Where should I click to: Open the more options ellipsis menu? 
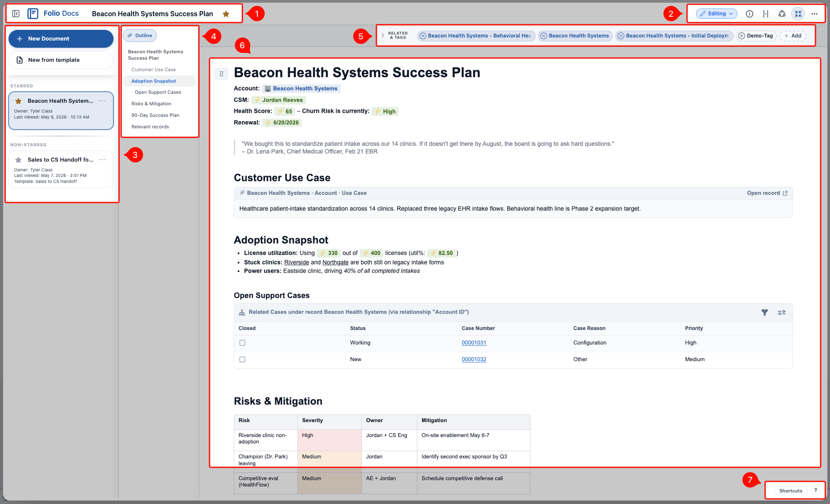(x=814, y=14)
